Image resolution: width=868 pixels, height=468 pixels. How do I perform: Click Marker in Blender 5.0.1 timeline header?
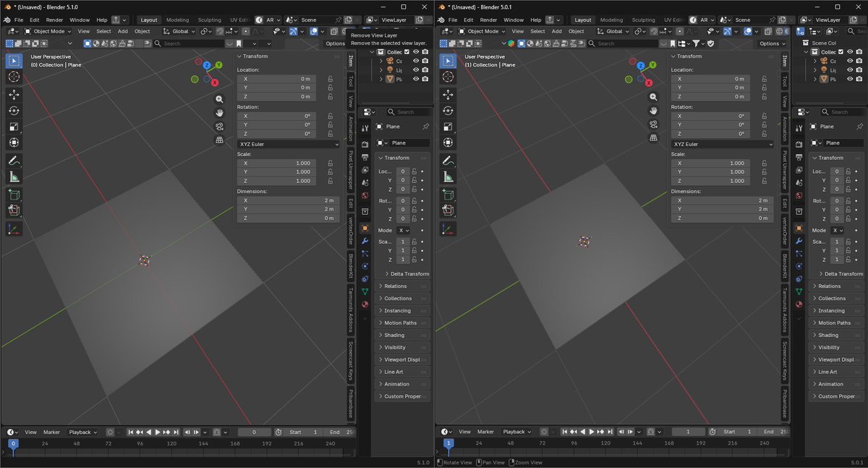[x=485, y=432]
